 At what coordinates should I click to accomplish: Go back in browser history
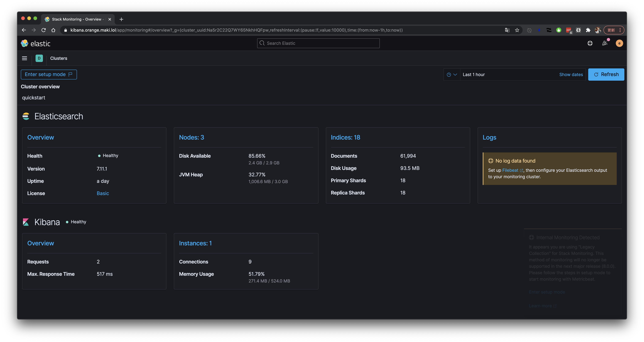click(x=24, y=30)
